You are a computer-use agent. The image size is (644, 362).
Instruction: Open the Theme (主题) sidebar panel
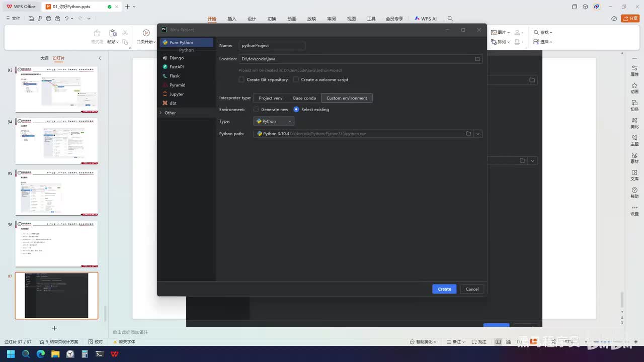click(x=634, y=140)
